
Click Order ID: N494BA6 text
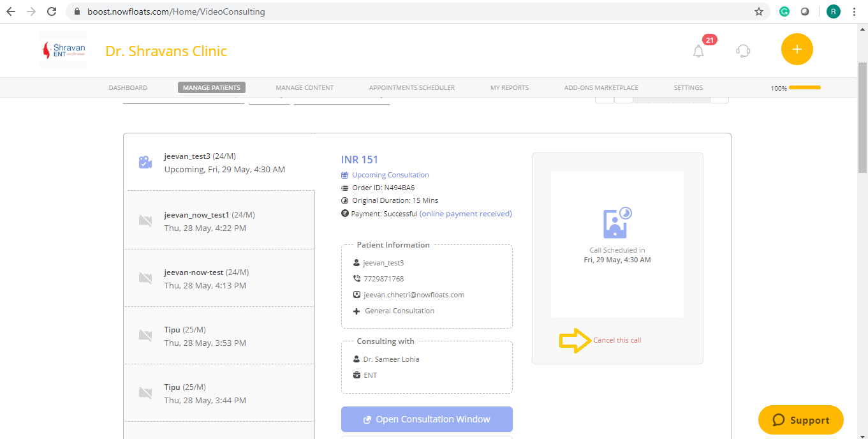coord(383,188)
